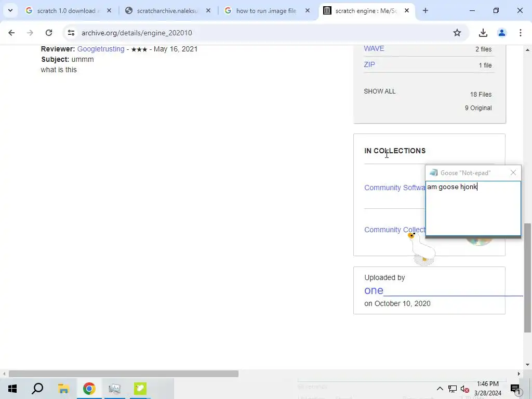Click the '9 Original' files link
This screenshot has height=399, width=532.
[478, 108]
